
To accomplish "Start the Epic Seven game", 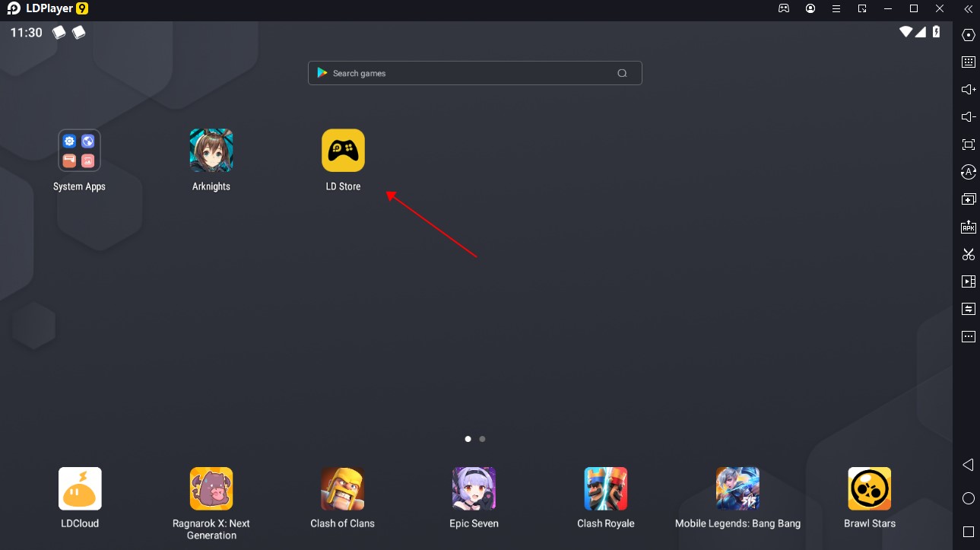I will tap(474, 488).
